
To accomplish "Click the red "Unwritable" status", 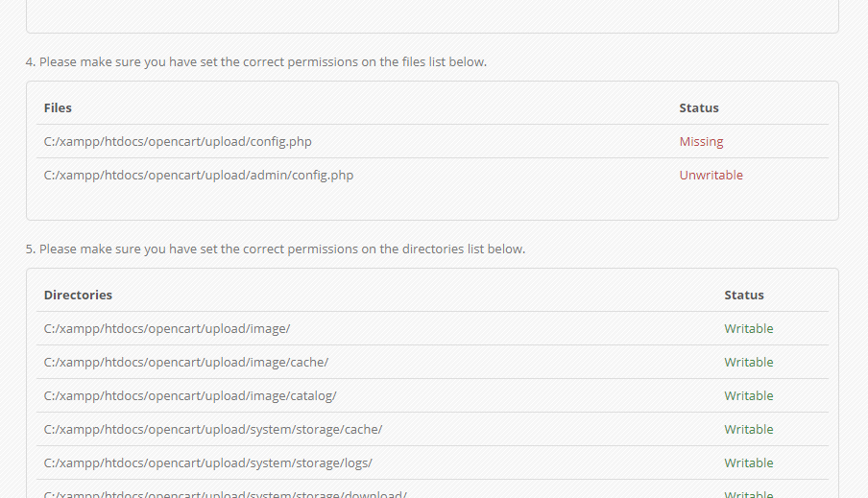I will coord(711,176).
